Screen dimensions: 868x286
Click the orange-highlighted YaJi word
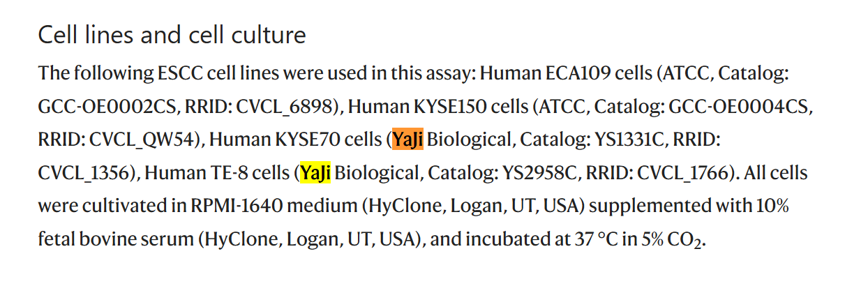coord(408,140)
